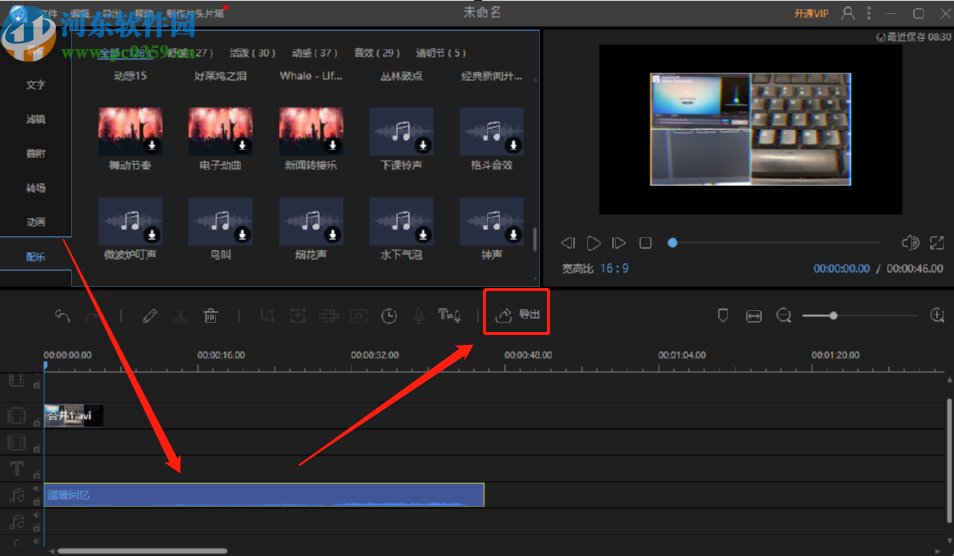
Task: Click the 00:00:16.00 mark on the timeline ruler
Action: (221, 355)
